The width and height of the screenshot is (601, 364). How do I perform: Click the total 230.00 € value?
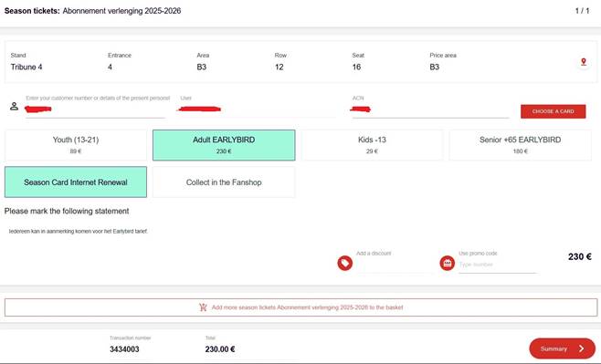tap(219, 349)
